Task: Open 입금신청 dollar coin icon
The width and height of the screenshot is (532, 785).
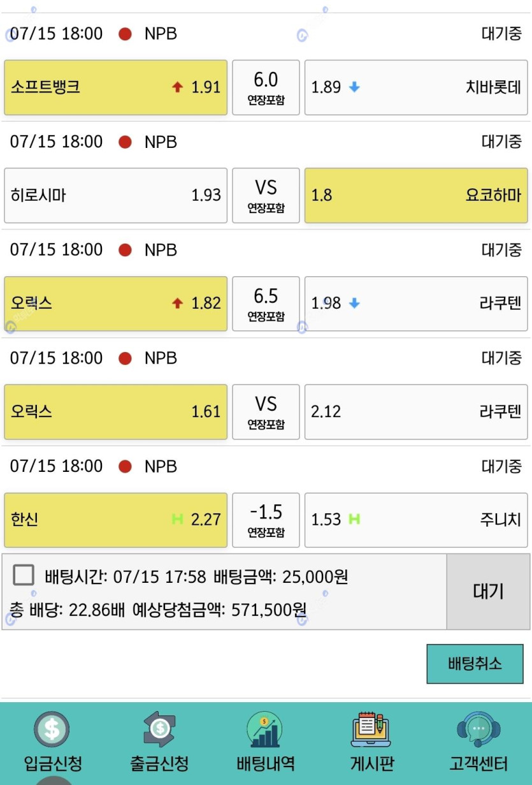Action: click(x=52, y=730)
